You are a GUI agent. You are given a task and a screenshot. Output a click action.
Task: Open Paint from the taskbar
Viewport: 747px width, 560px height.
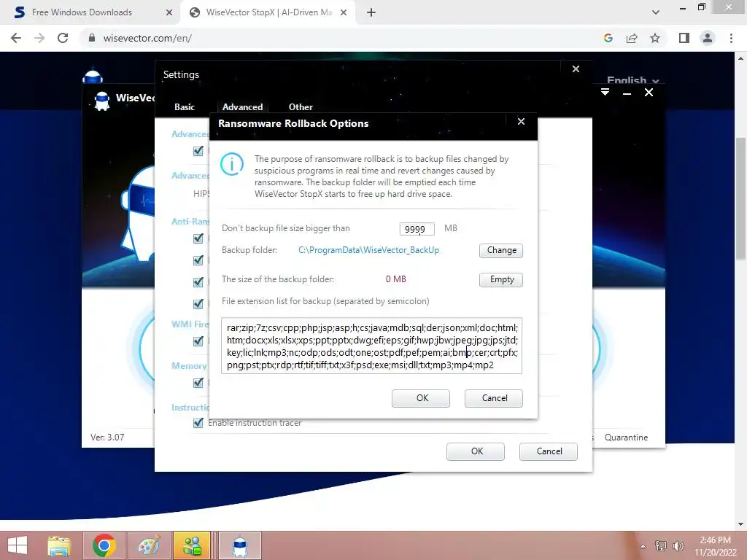coord(149,545)
